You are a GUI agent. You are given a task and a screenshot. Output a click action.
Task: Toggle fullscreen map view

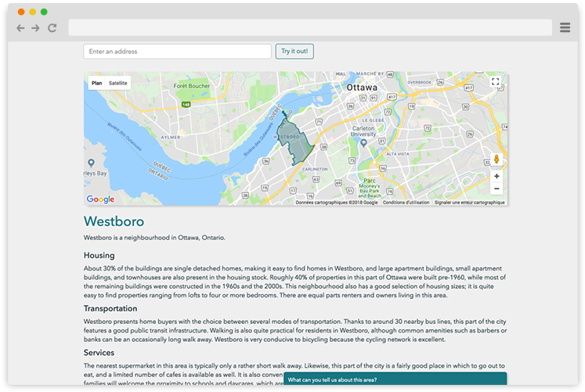(495, 81)
